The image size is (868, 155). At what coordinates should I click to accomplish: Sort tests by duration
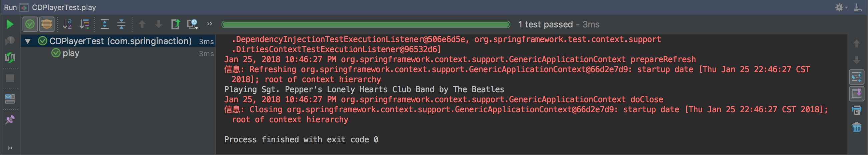84,24
